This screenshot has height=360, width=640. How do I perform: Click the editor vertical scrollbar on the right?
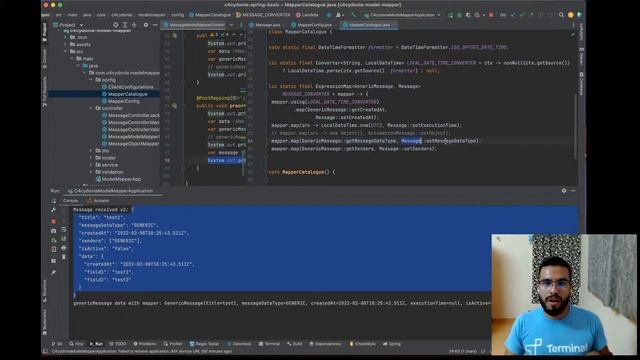point(576,127)
